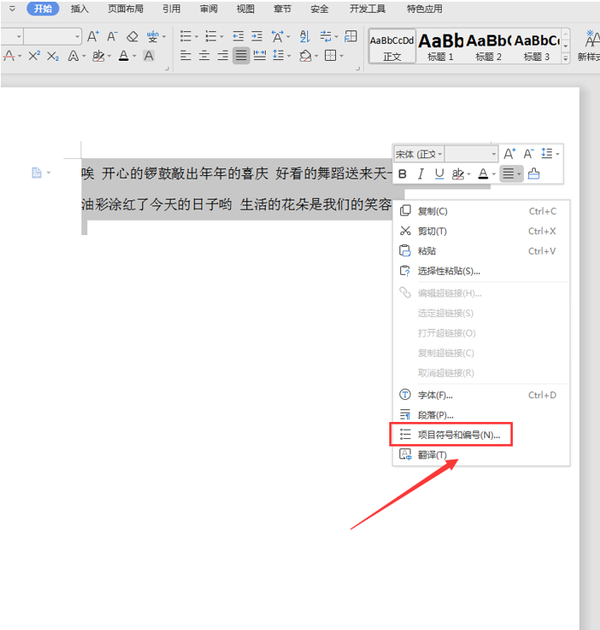The width and height of the screenshot is (600, 630).
Task: Click the eraser clear formatting icon in ribbon
Action: [x=133, y=37]
